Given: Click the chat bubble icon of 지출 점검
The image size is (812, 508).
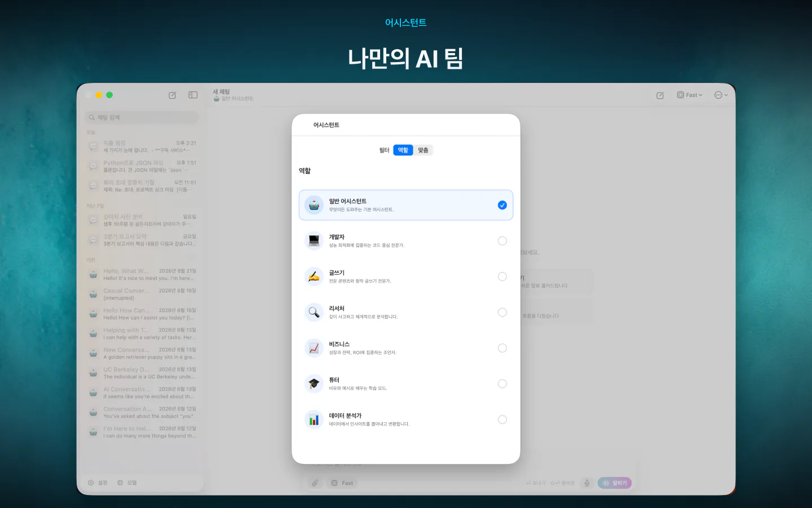Looking at the screenshot, I should click(x=94, y=147).
